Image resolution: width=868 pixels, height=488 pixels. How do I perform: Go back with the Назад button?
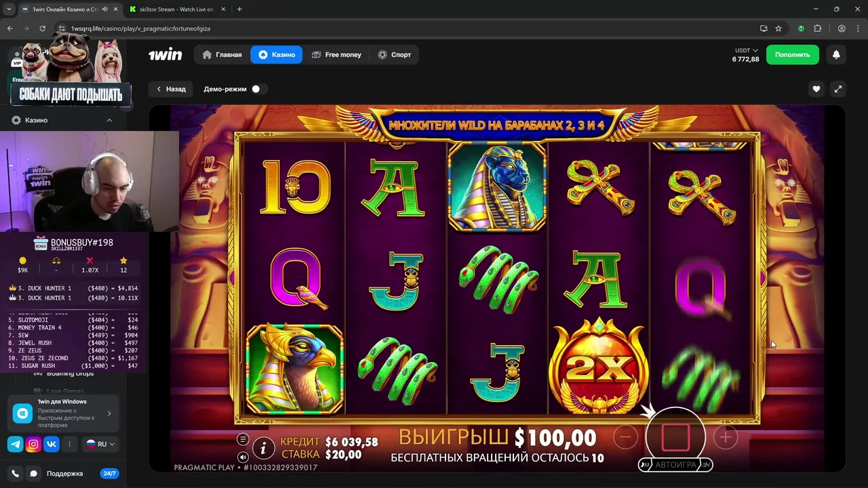[x=171, y=89]
